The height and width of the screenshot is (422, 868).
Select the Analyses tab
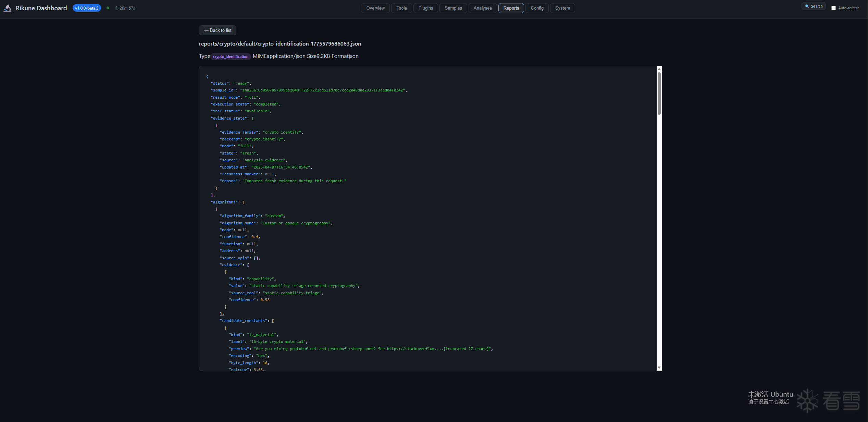click(x=482, y=8)
